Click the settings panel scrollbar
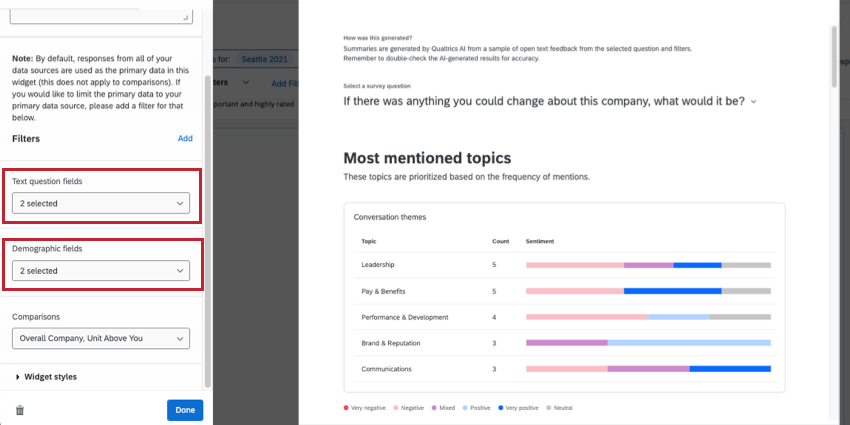Image resolution: width=850 pixels, height=425 pixels. coord(207,230)
